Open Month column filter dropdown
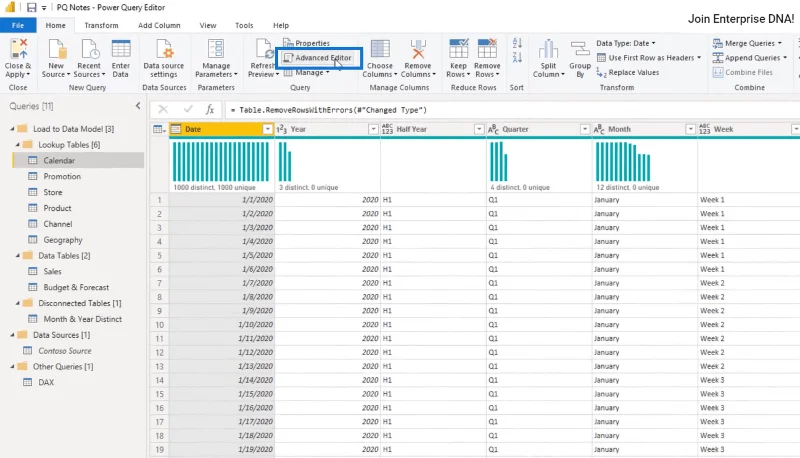Screen dimensions: 800x458 click(x=690, y=130)
